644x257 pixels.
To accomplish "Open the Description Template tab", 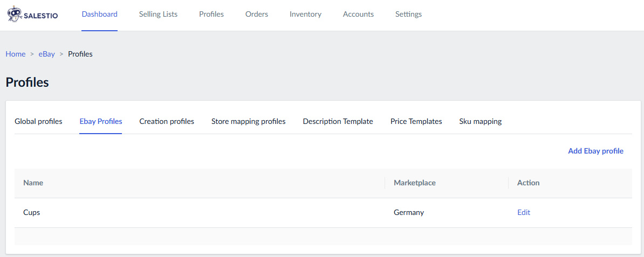I will pyautogui.click(x=338, y=121).
